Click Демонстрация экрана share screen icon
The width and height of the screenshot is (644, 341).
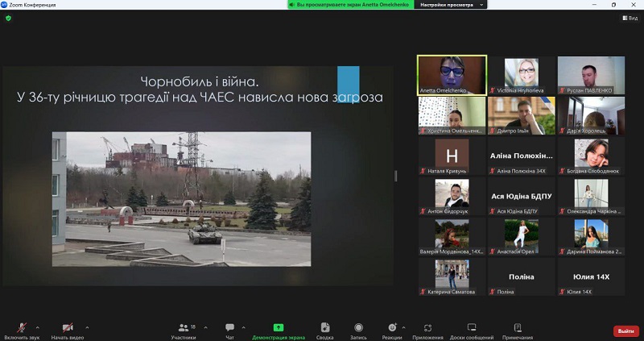pyautogui.click(x=278, y=328)
